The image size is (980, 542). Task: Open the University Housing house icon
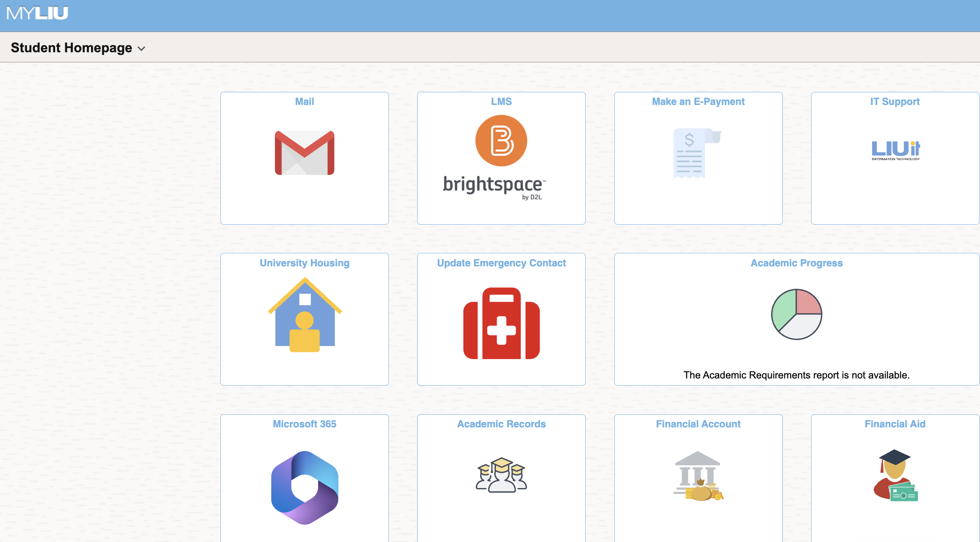[305, 314]
